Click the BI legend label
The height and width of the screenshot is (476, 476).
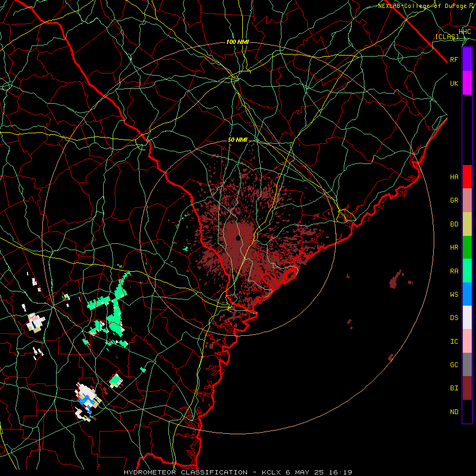click(x=454, y=388)
